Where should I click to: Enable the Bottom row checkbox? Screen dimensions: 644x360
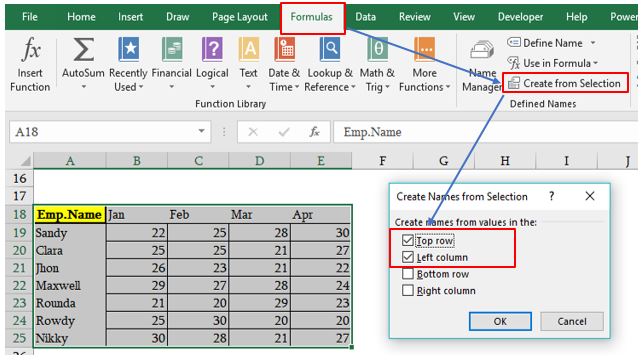click(x=408, y=274)
